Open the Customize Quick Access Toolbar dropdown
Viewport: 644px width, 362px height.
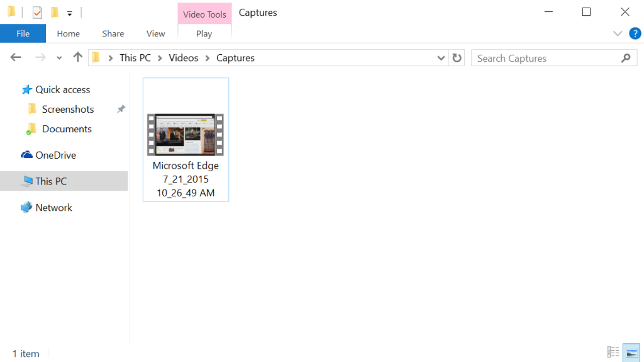69,13
